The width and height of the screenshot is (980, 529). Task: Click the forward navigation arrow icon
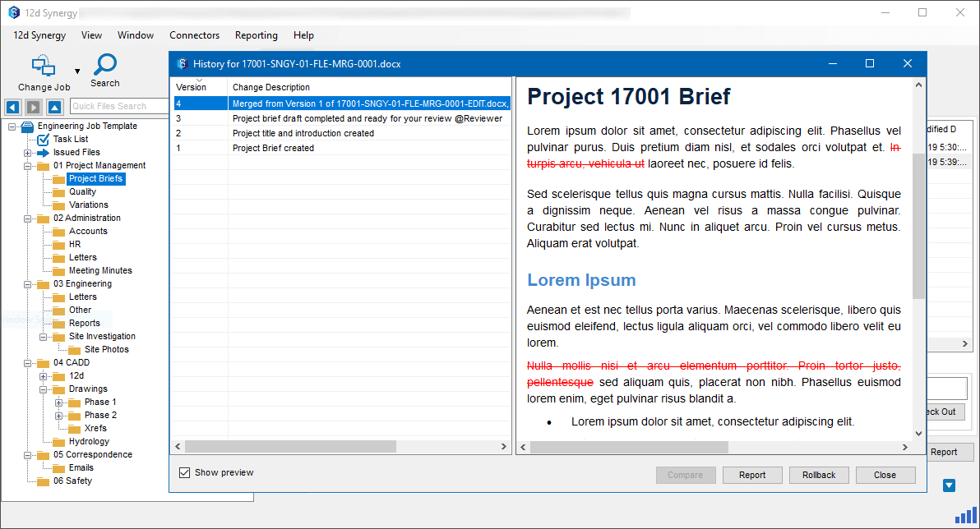(33, 107)
